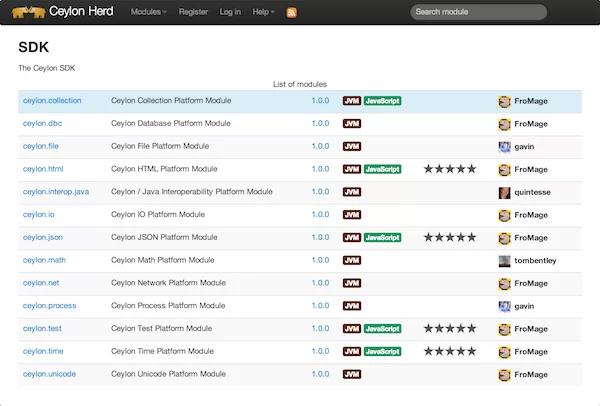Open the ceylon.test module link

42,328
